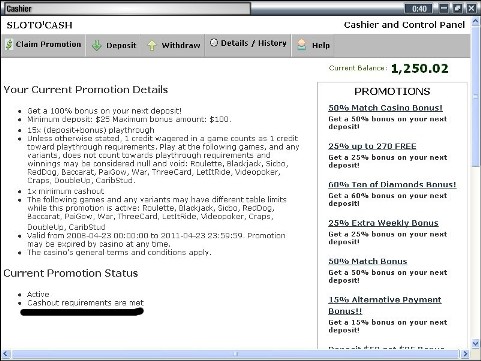Click the dollar sign Claim Promotion icon
The width and height of the screenshot is (481, 361).
(x=9, y=44)
